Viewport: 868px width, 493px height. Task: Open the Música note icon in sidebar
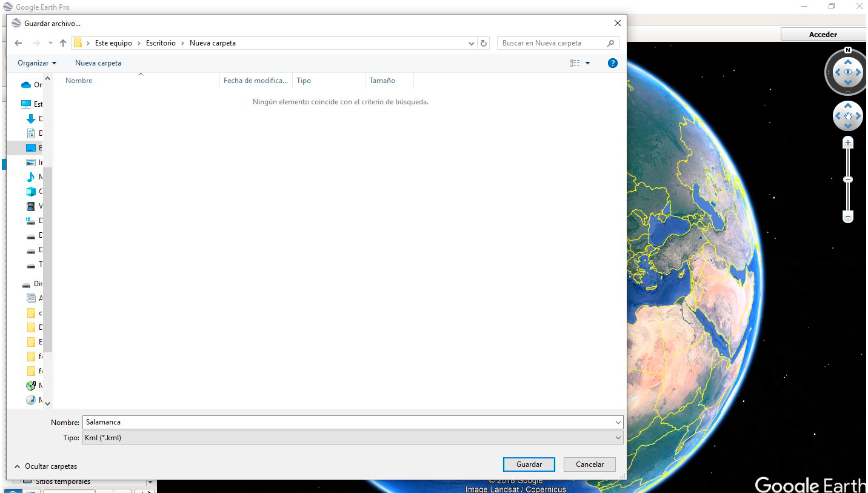[31, 177]
